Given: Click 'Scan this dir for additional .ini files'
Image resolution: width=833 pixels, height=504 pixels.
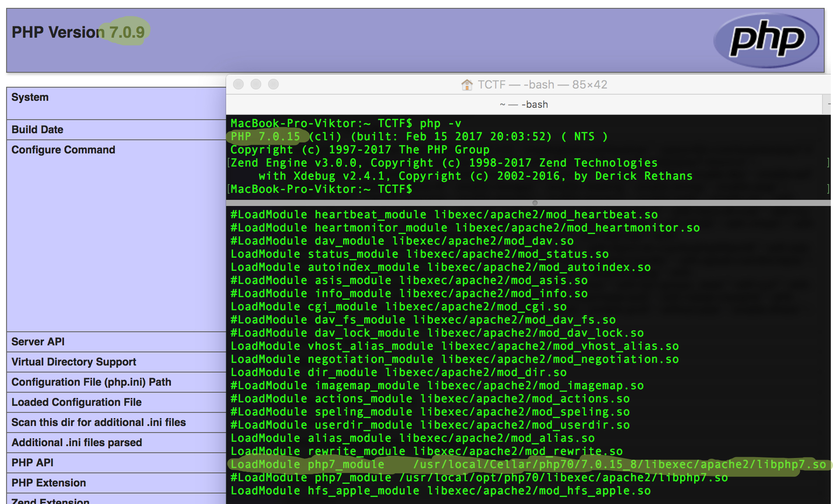Looking at the screenshot, I should pyautogui.click(x=99, y=422).
